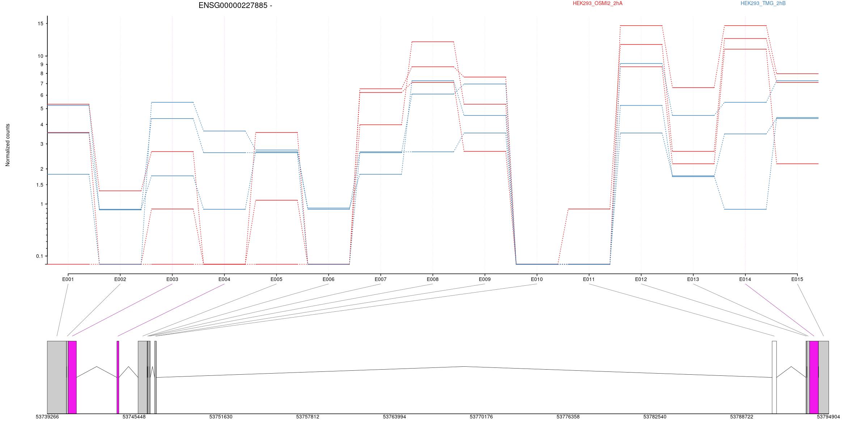Click genomic coordinate 53770176
This screenshot has width=868, height=434.
click(481, 417)
